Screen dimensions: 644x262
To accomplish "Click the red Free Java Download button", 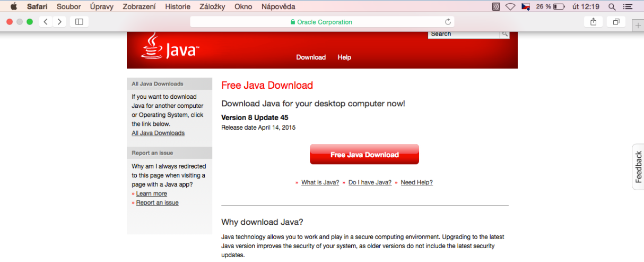I will click(x=364, y=154).
